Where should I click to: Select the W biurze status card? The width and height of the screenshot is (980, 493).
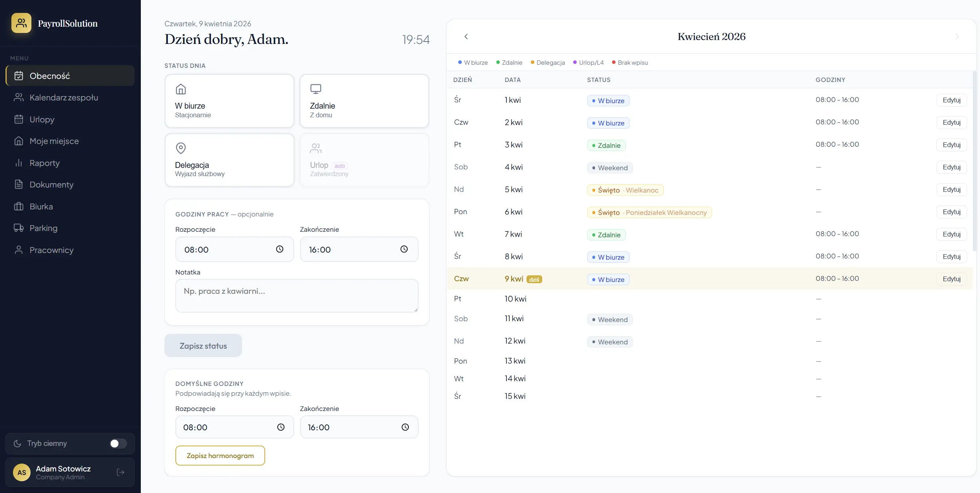coord(229,101)
